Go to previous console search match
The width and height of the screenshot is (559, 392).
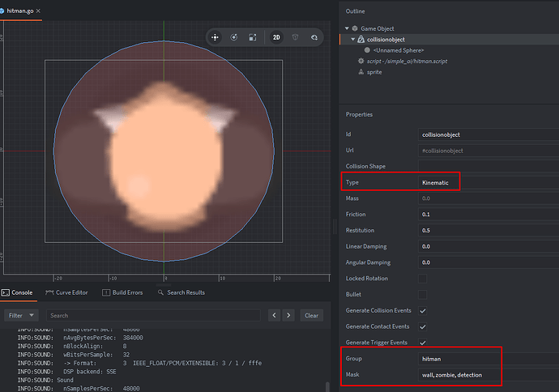tap(274, 315)
